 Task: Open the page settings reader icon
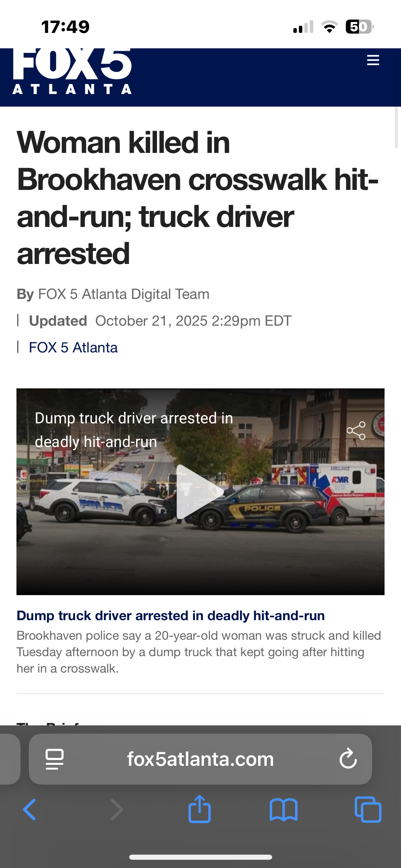pos(54,759)
